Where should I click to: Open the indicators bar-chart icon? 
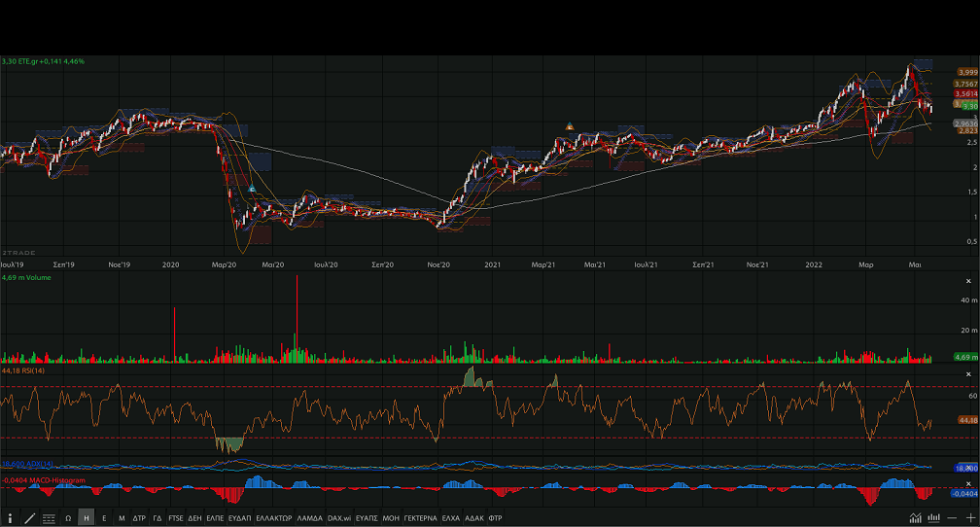tap(933, 518)
